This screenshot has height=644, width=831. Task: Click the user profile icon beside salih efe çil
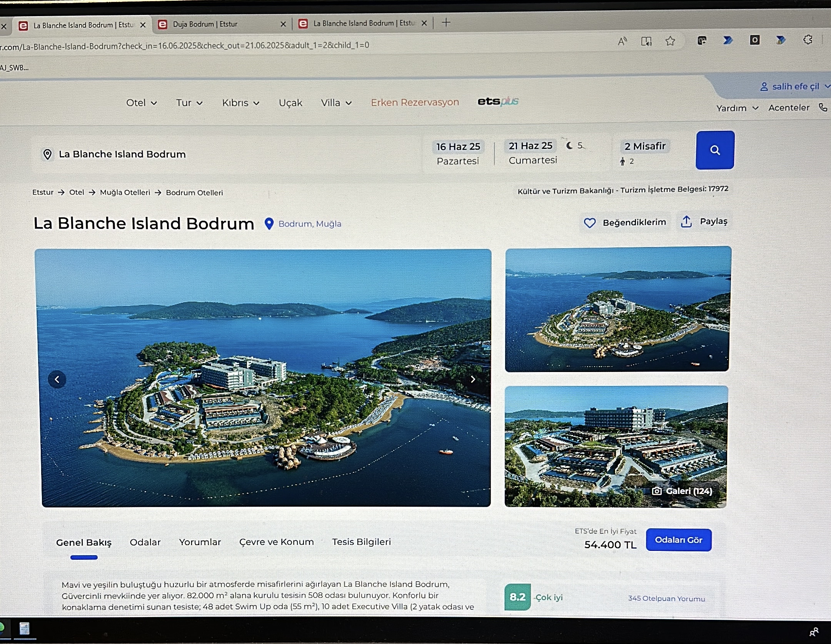point(764,87)
